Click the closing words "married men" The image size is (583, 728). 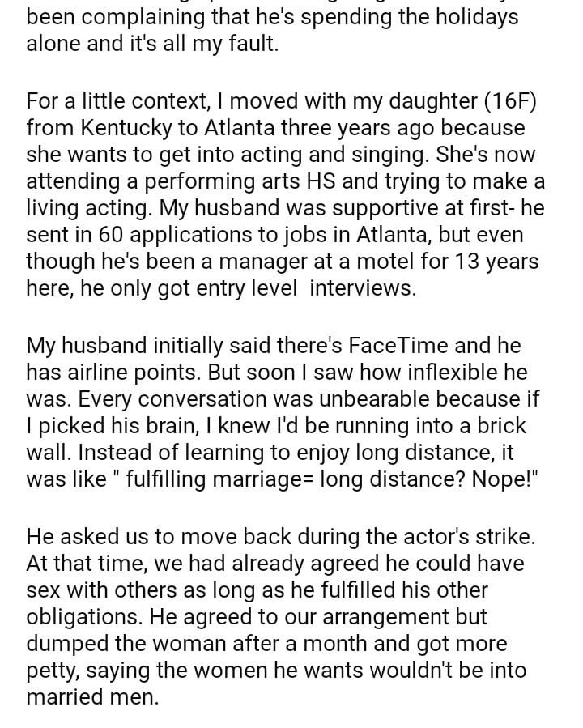pos(92,696)
